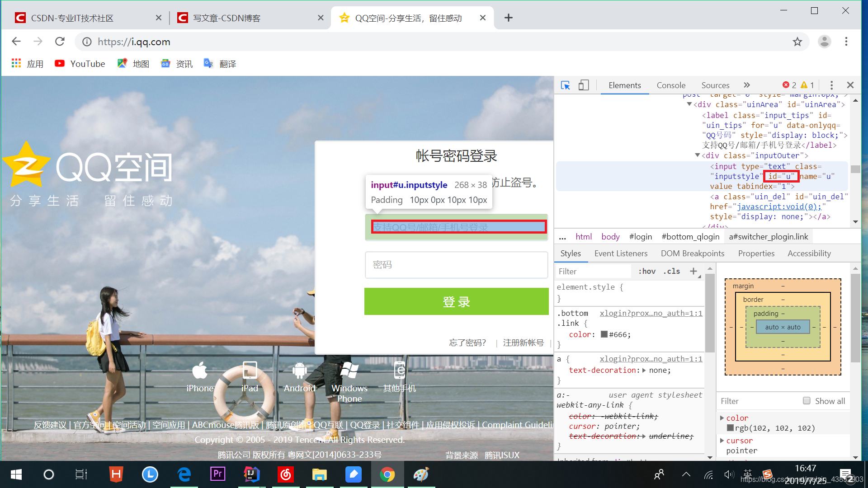This screenshot has height=488, width=868.
Task: Collapse the uinArea div node
Action: 689,104
